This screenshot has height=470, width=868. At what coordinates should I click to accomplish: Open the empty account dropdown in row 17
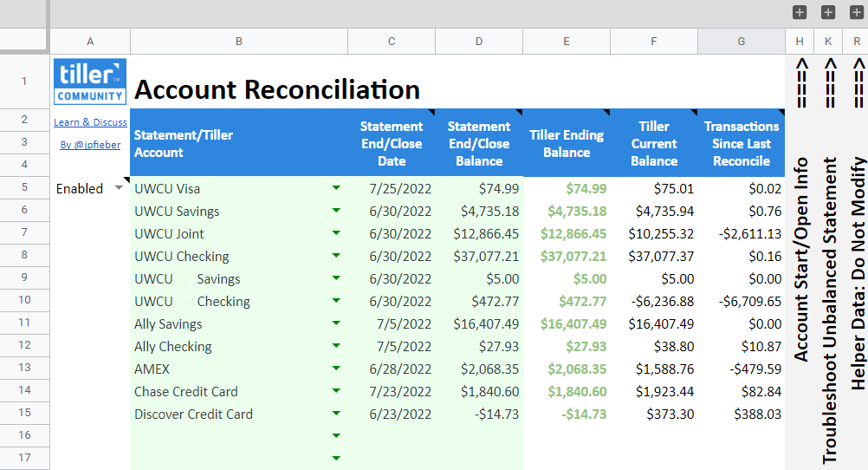(x=336, y=459)
